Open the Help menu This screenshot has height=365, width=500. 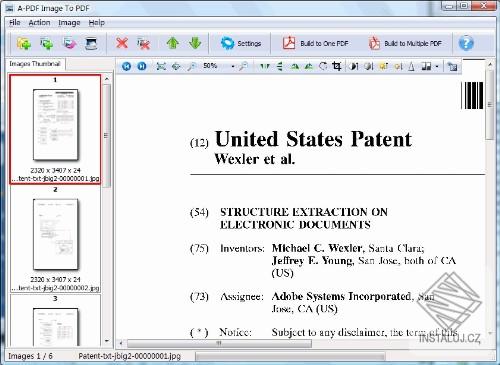click(x=97, y=23)
